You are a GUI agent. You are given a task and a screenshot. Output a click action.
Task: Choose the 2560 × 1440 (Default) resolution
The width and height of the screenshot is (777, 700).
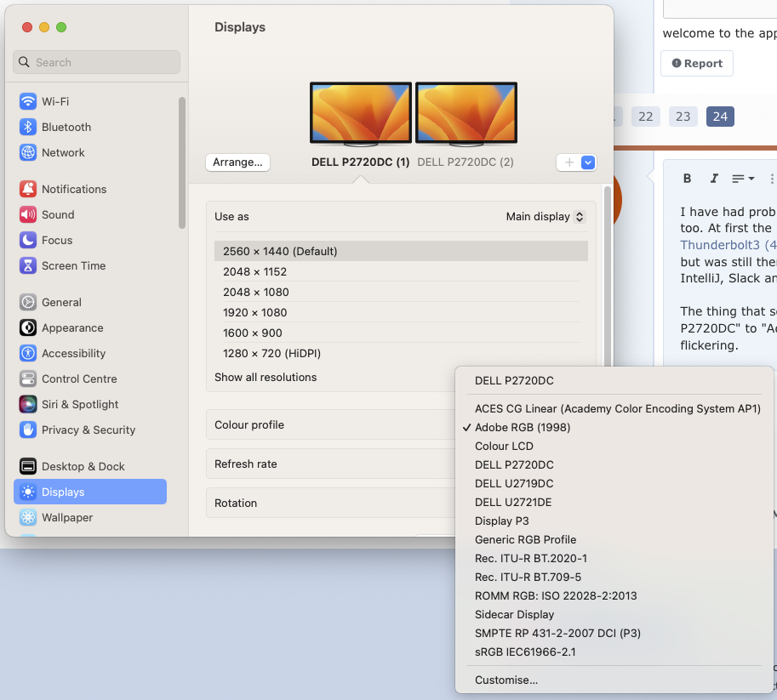(x=401, y=251)
